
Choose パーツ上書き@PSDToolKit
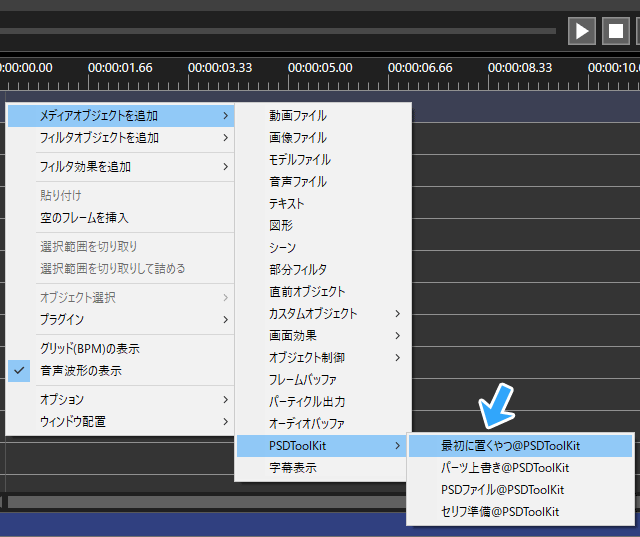click(505, 468)
